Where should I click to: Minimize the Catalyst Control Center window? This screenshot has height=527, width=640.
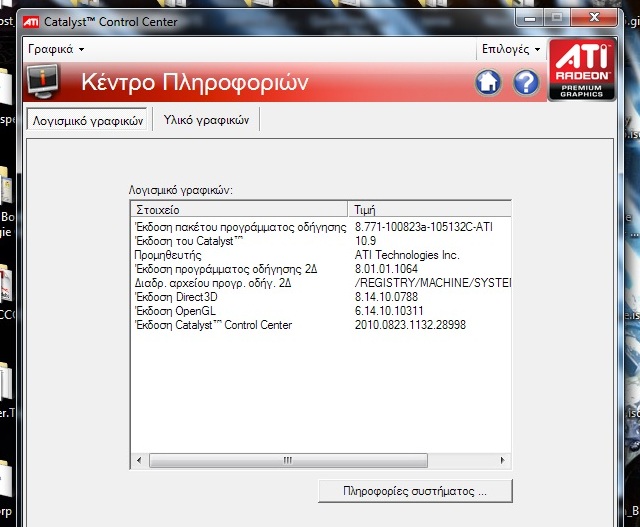pyautogui.click(x=530, y=18)
